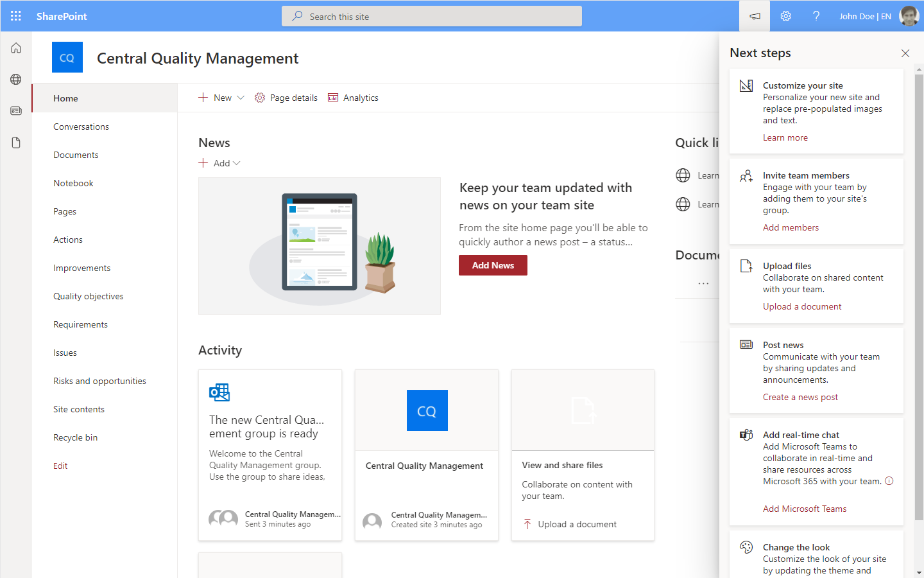Click Create a news post link

click(800, 397)
